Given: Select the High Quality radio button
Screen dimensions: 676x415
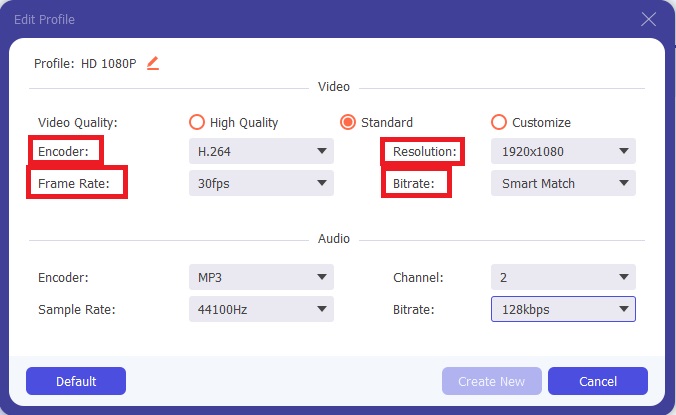Looking at the screenshot, I should coord(197,122).
